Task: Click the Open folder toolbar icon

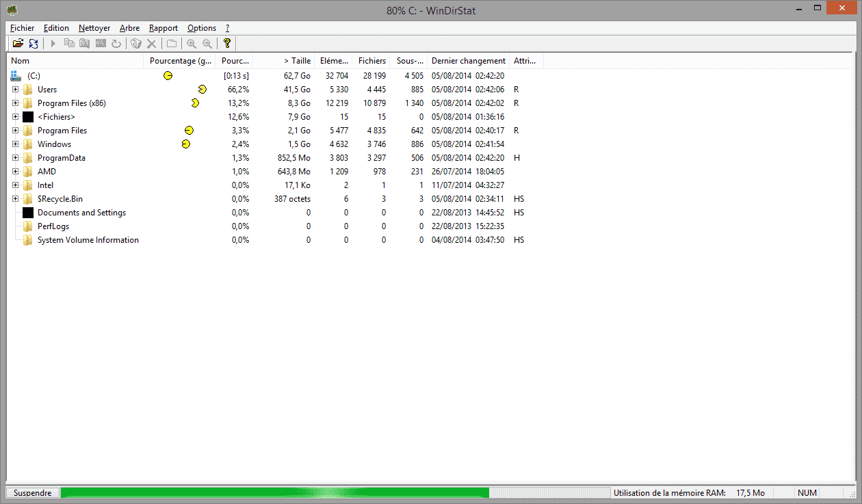Action: [18, 44]
